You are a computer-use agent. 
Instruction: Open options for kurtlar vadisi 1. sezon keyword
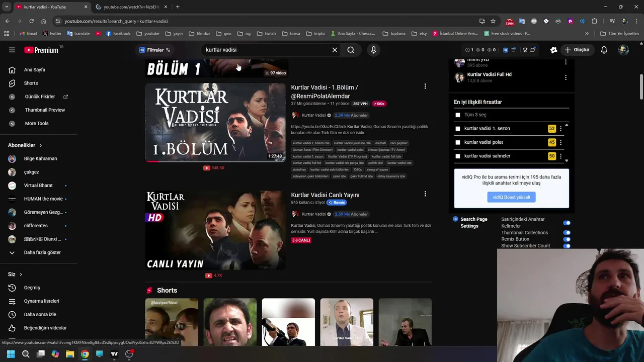560,129
